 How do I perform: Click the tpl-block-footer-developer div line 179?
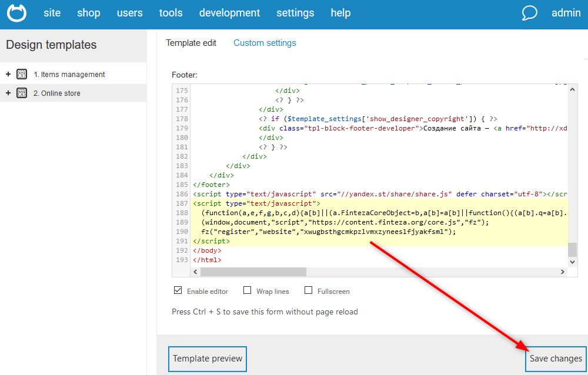coord(413,128)
